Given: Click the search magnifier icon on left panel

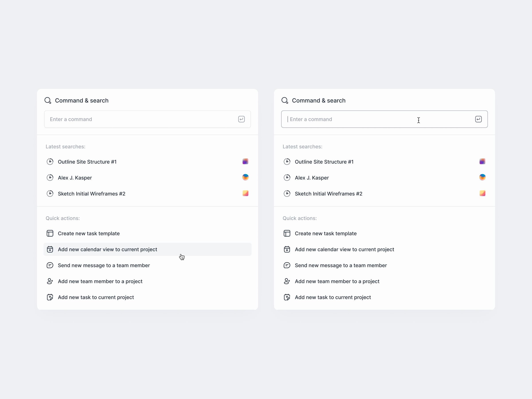Looking at the screenshot, I should click(x=48, y=100).
